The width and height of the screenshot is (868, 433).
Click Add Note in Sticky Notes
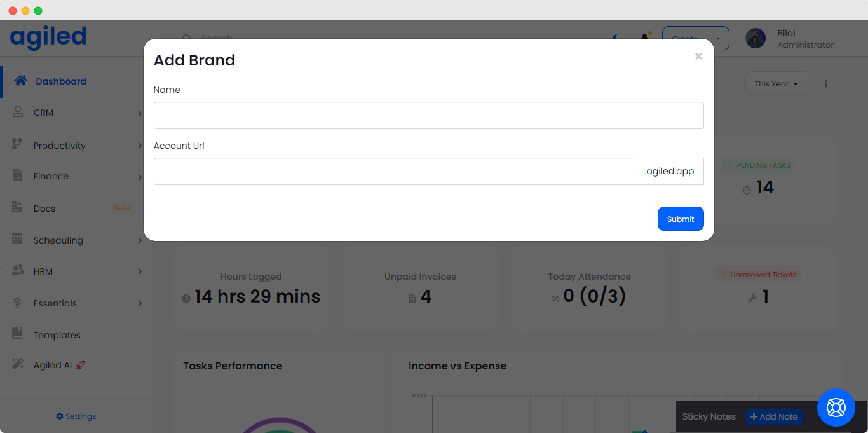click(x=773, y=417)
